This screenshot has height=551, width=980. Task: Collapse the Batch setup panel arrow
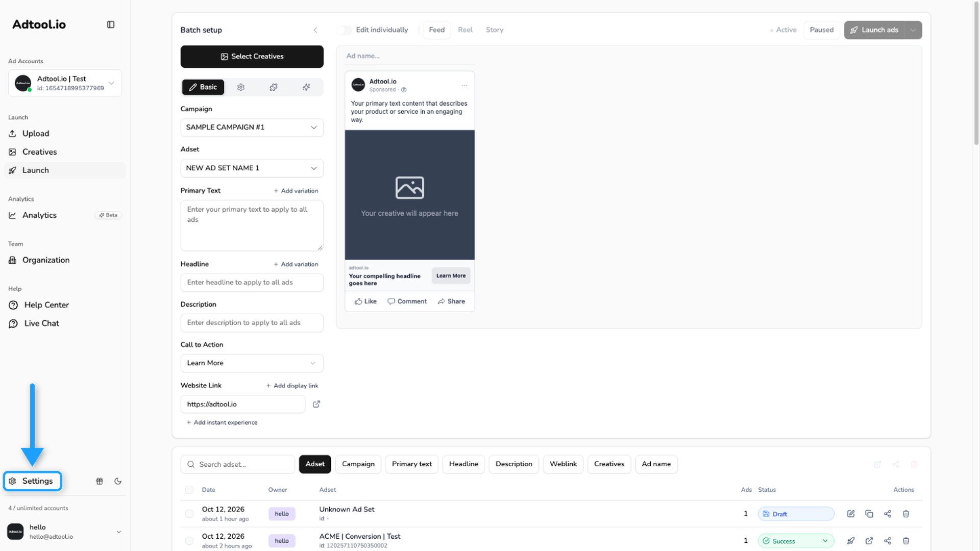315,30
